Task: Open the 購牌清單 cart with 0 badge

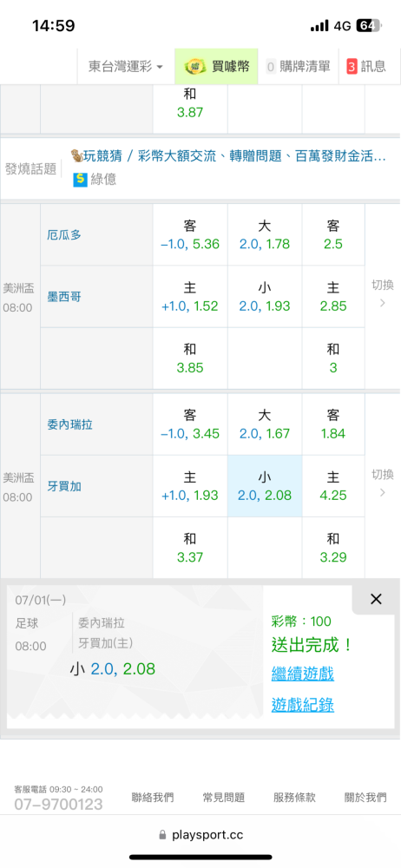Action: pos(298,67)
